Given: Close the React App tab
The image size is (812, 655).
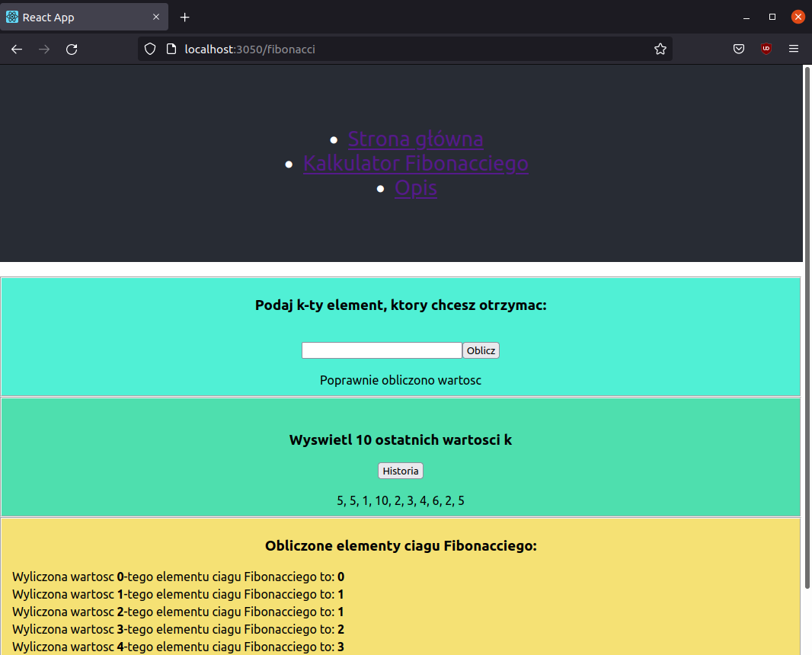Looking at the screenshot, I should [156, 17].
